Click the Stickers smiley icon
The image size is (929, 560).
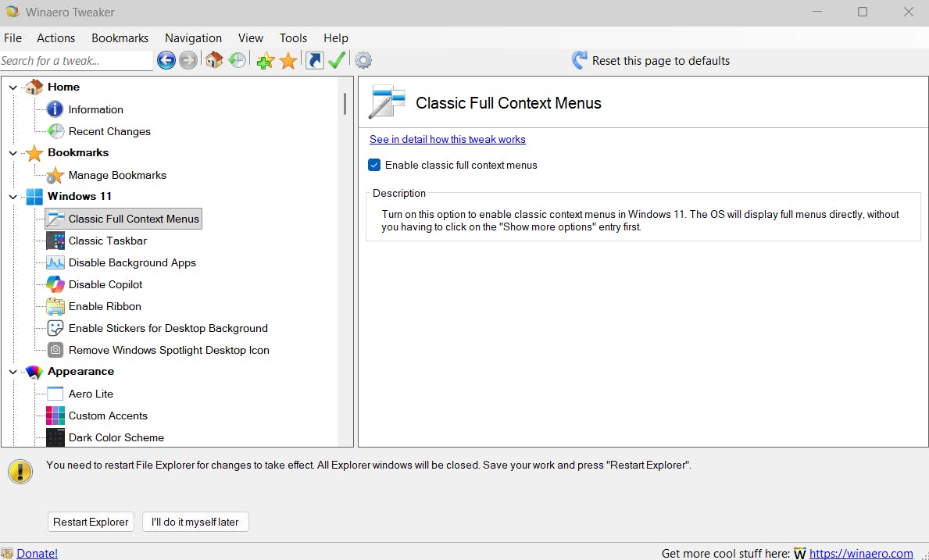(55, 328)
